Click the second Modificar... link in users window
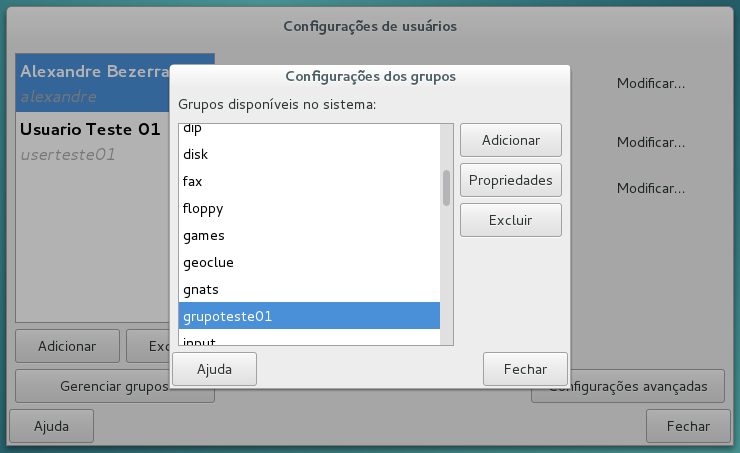 coord(651,142)
